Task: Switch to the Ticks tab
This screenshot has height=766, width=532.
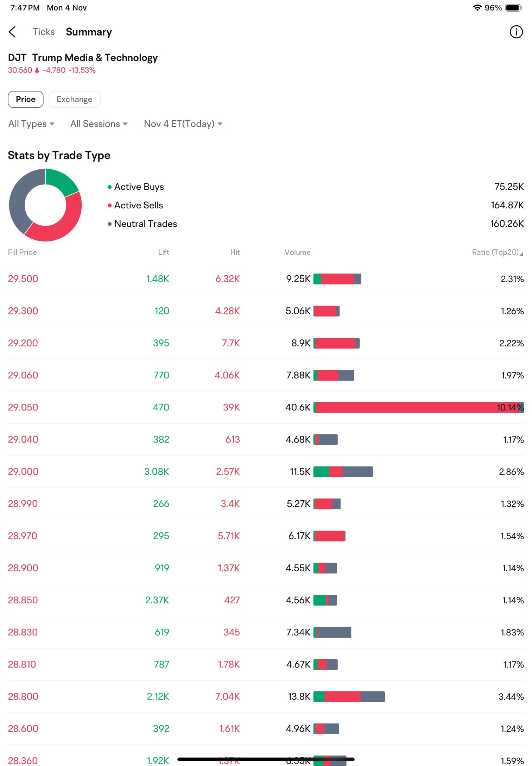Action: point(44,32)
